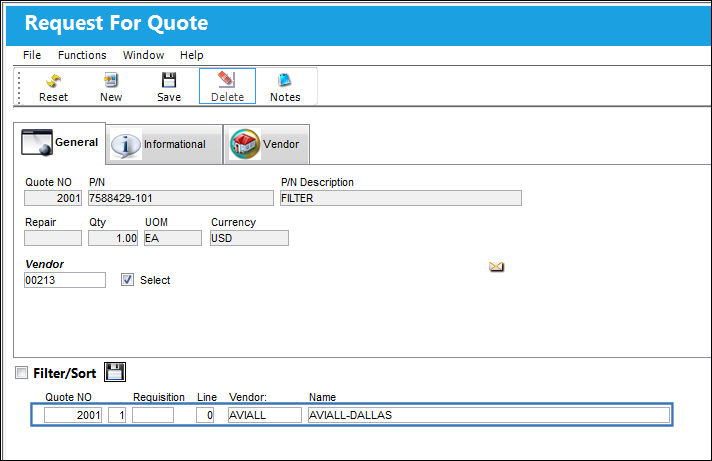Click the Vendor cell AVIALL
Image resolution: width=712 pixels, height=461 pixels.
pyautogui.click(x=265, y=415)
